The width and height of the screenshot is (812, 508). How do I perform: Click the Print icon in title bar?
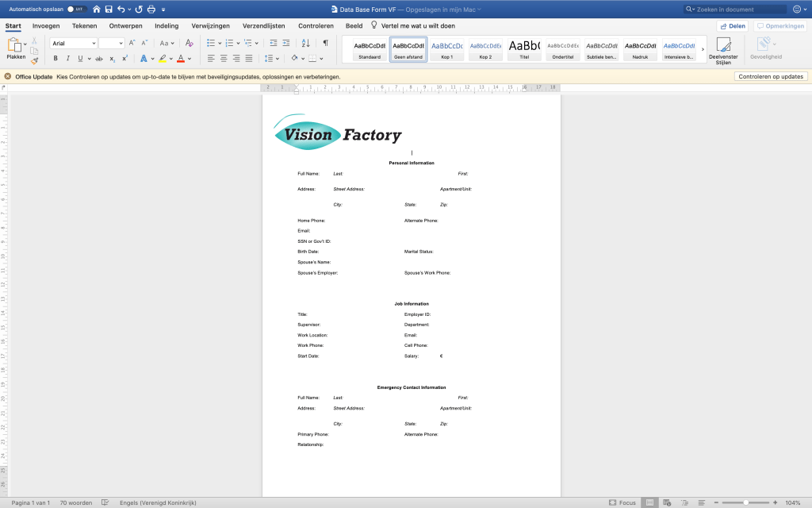151,10
